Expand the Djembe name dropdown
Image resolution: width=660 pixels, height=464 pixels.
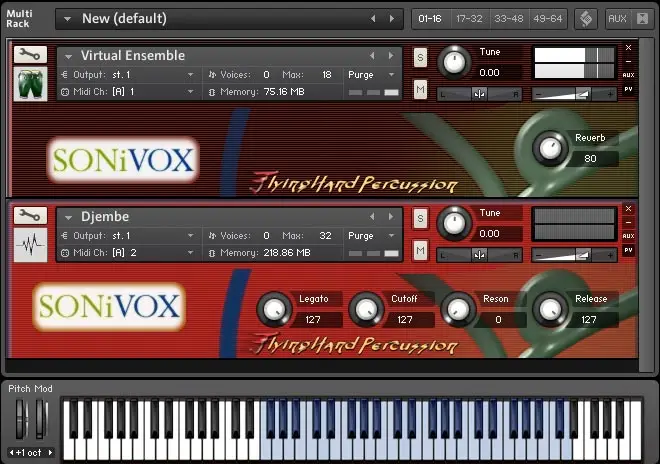coord(68,217)
